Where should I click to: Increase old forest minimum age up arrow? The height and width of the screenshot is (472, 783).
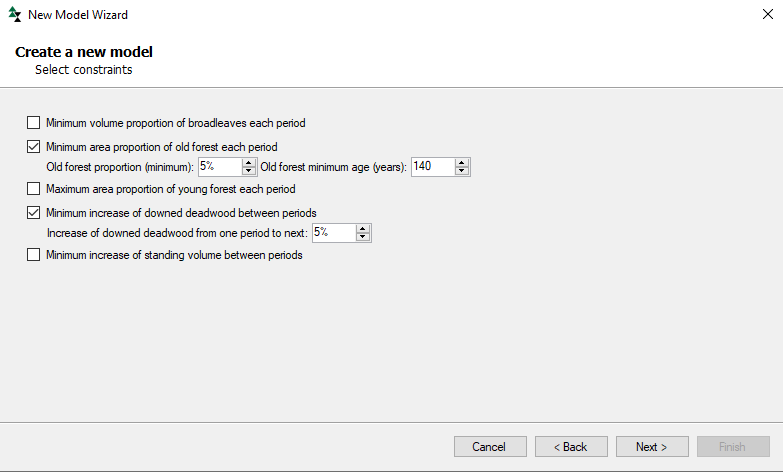point(462,163)
